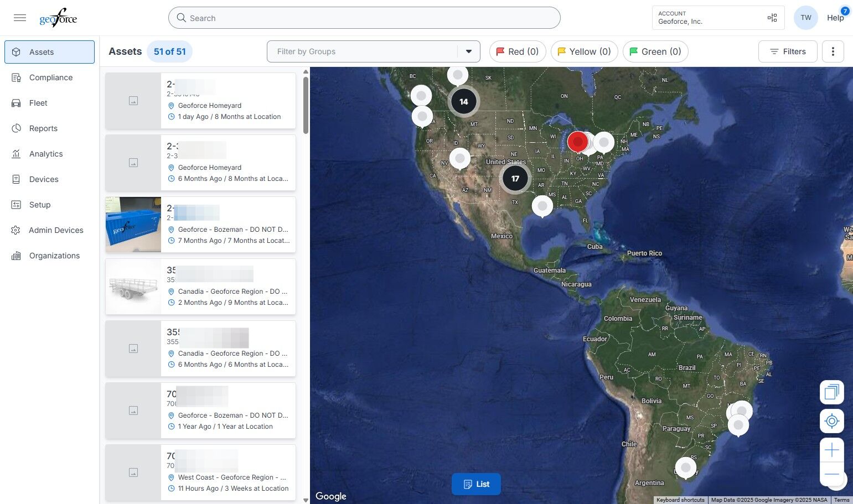Click Keyboard shortcuts on the map
This screenshot has height=504, width=853.
[x=680, y=500]
